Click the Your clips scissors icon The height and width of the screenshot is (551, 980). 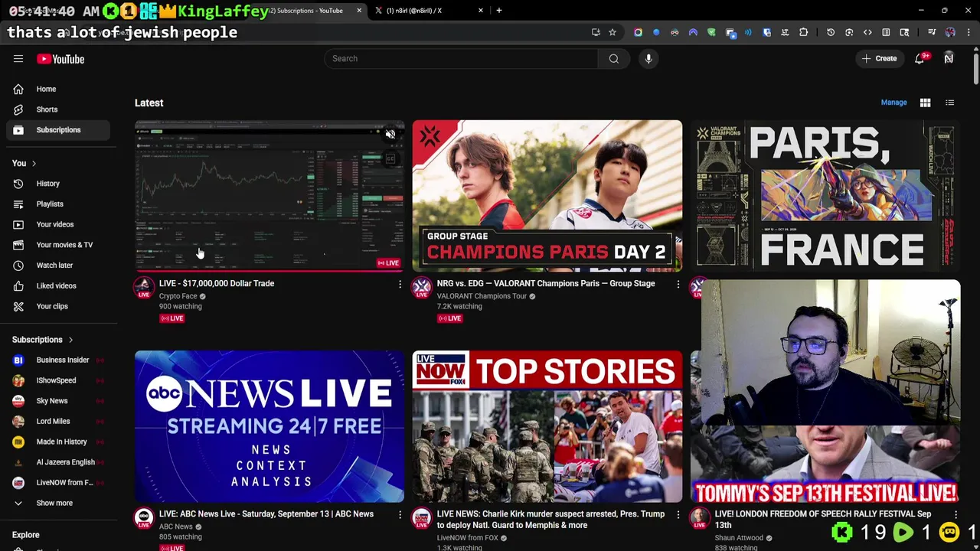click(18, 306)
